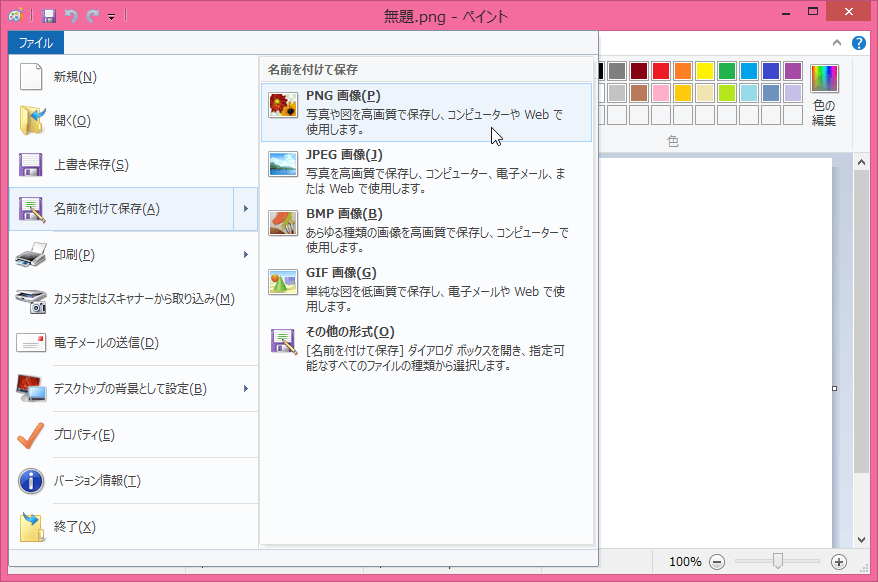Click the flower thumbnail icon for PNG
The image size is (878, 582).
click(283, 105)
